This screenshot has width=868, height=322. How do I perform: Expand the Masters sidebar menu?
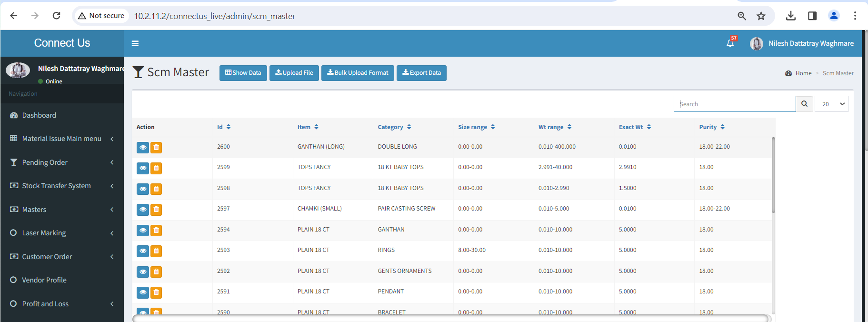pos(62,210)
